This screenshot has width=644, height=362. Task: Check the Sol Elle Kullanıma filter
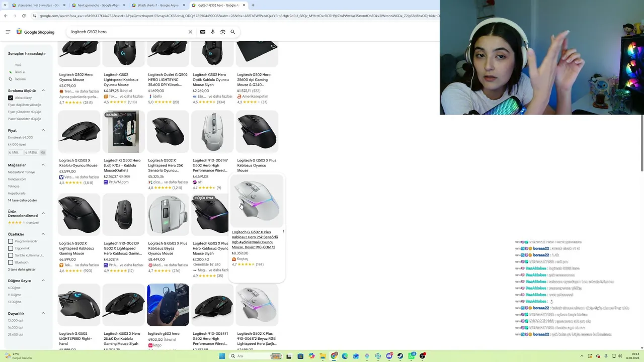coord(11,255)
